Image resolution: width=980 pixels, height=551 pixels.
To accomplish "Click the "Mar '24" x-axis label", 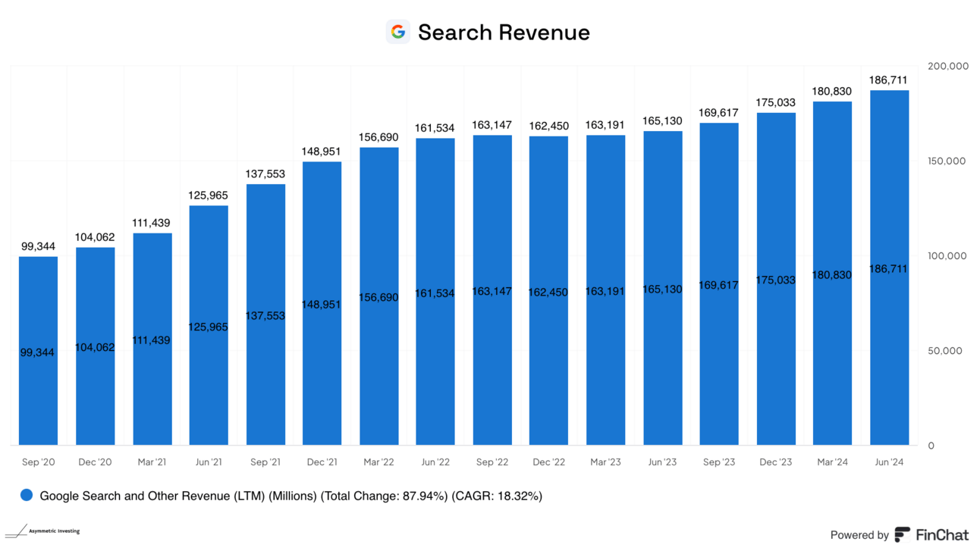I will click(832, 462).
